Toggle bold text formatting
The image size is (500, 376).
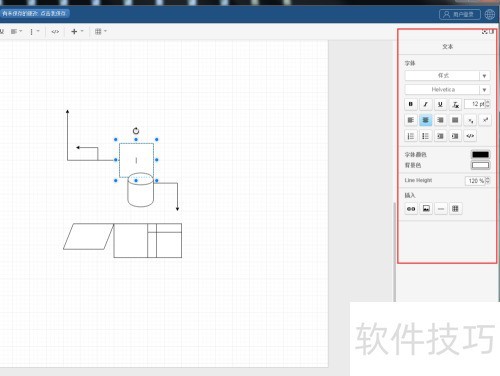pos(411,104)
